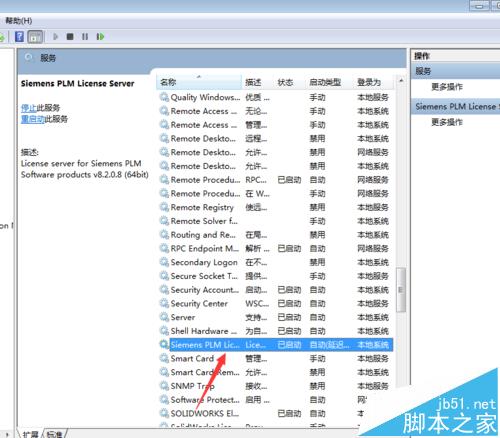Switch to 标准 (Standard) tab
This screenshot has width=500, height=438.
55,434
